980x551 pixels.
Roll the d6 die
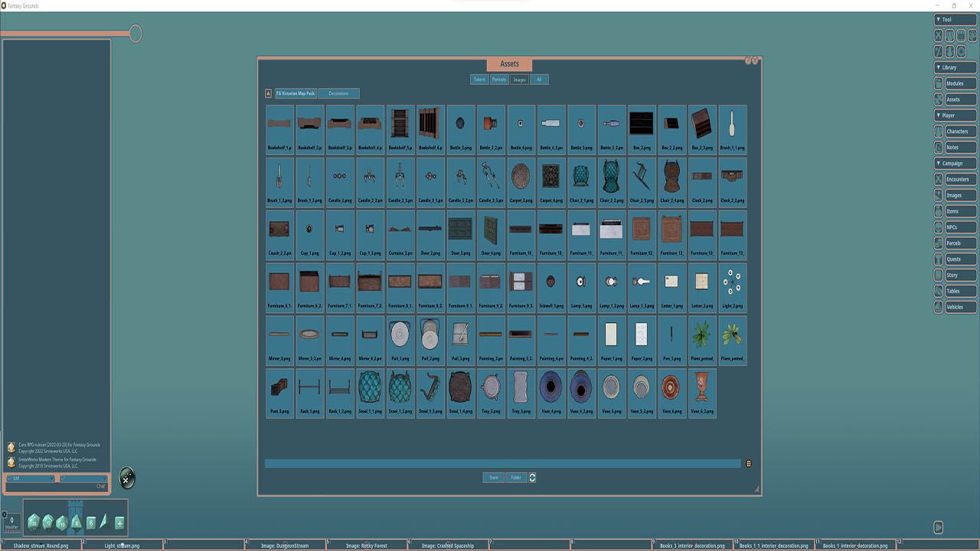coord(91,522)
